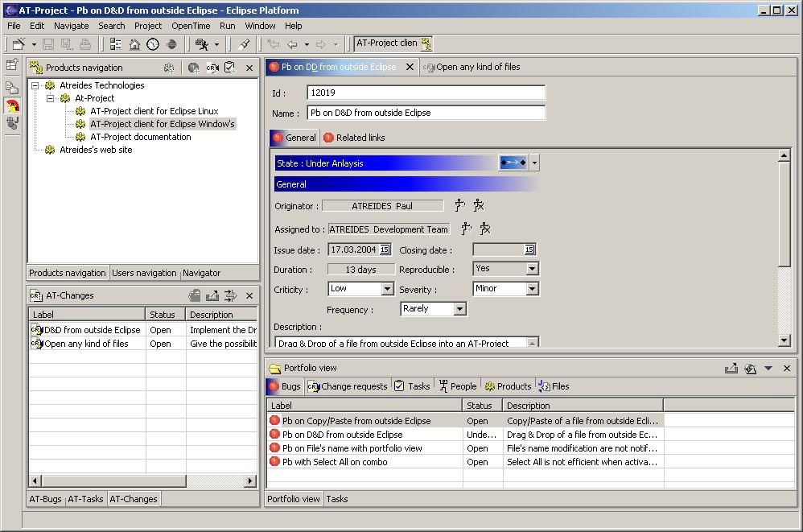Click second person icon beside Assigned to

485,229
